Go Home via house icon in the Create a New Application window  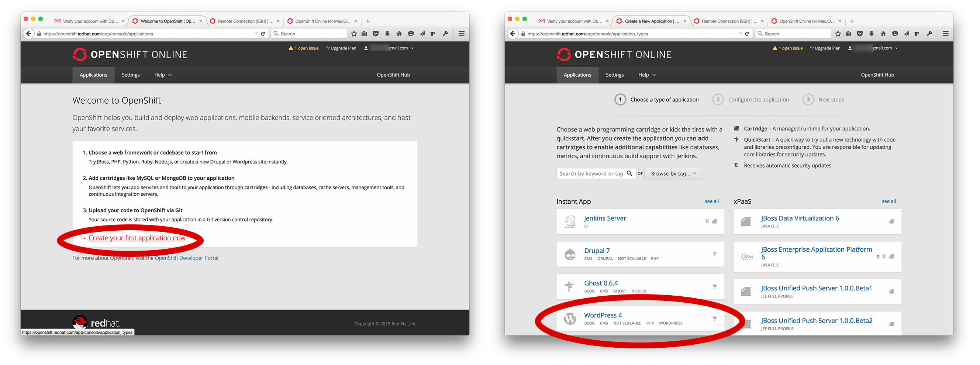pyautogui.click(x=883, y=34)
